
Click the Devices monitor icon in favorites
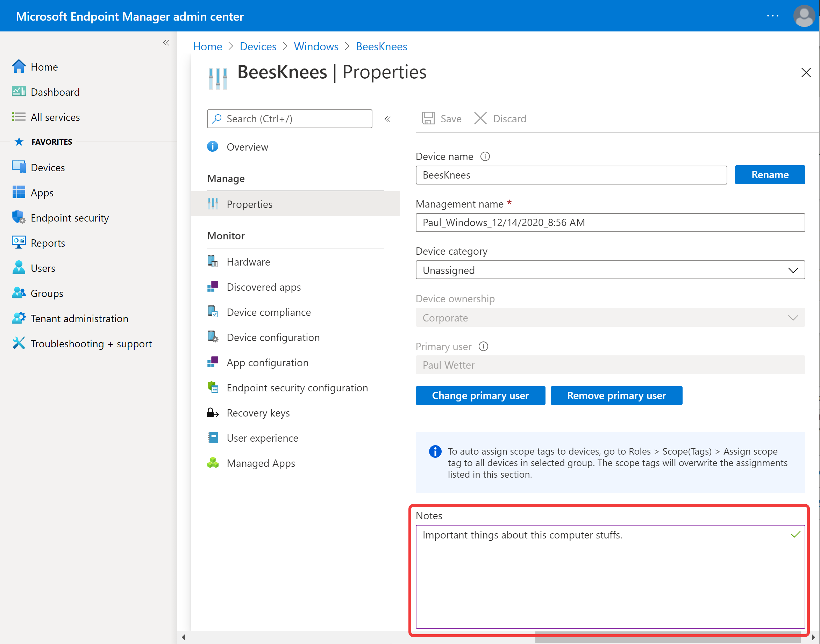(x=19, y=167)
